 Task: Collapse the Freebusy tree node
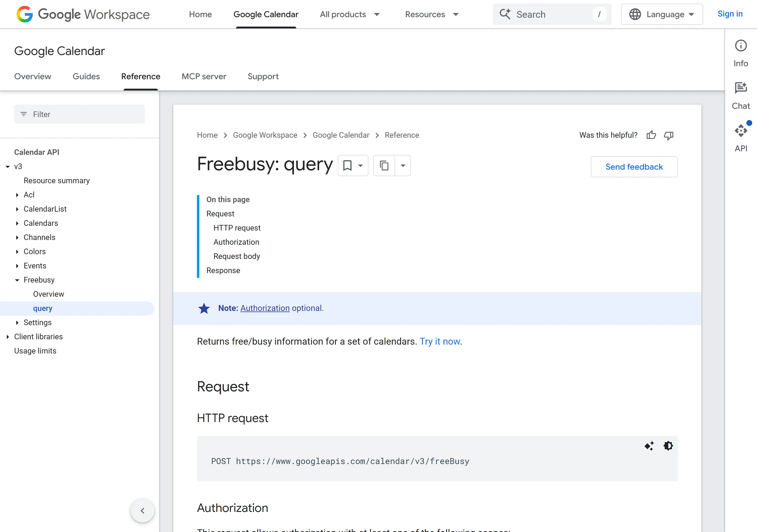pyautogui.click(x=17, y=280)
